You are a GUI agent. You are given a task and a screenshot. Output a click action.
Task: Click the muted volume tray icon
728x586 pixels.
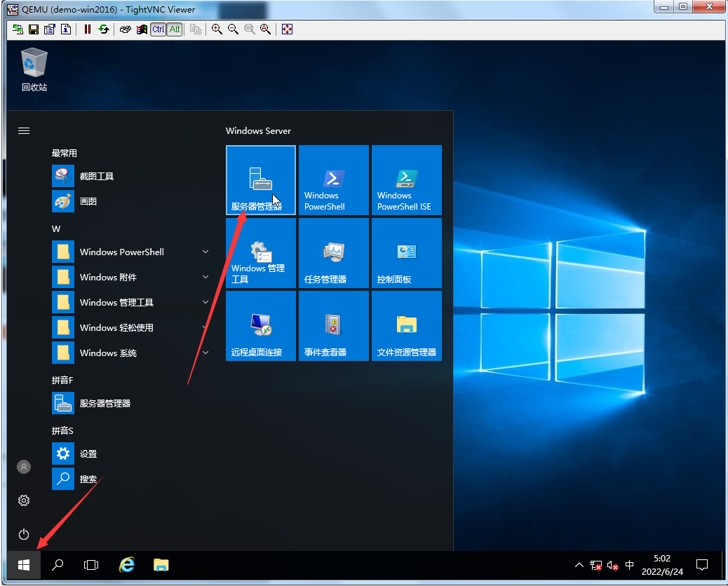click(612, 565)
